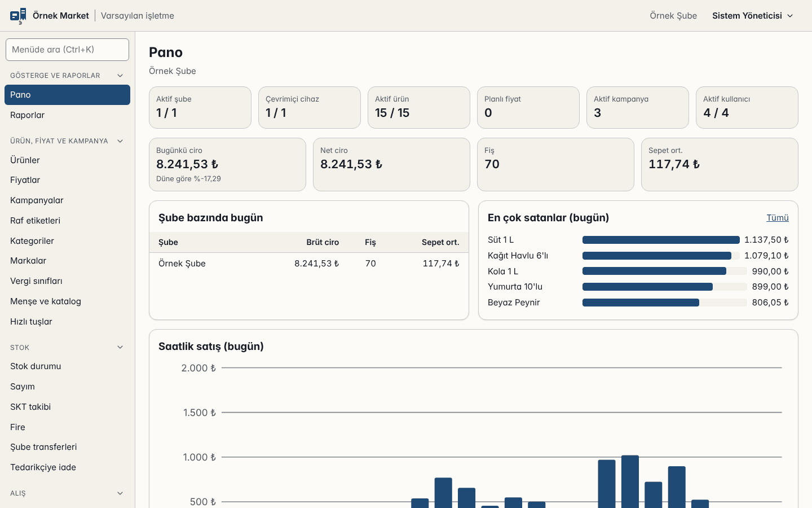The height and width of the screenshot is (508, 812).
Task: Click the Kola 1 L amount 990,00 ₺
Action: [770, 271]
